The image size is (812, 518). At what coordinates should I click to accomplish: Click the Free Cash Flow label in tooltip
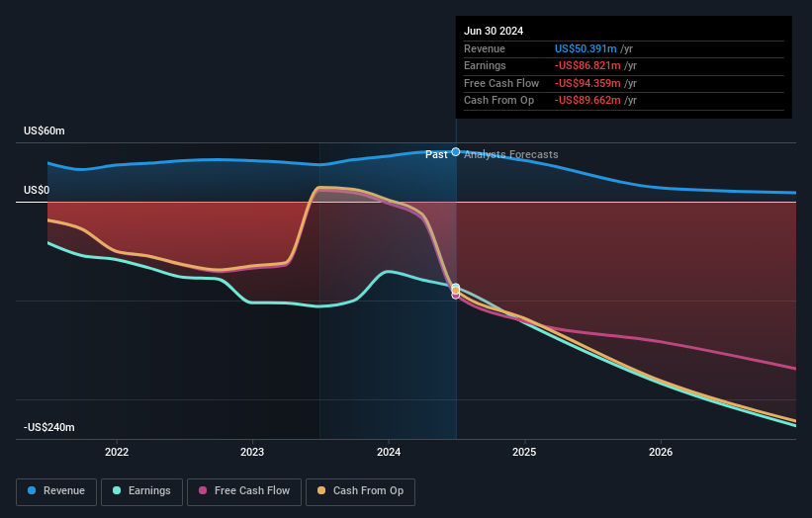pyautogui.click(x=501, y=83)
